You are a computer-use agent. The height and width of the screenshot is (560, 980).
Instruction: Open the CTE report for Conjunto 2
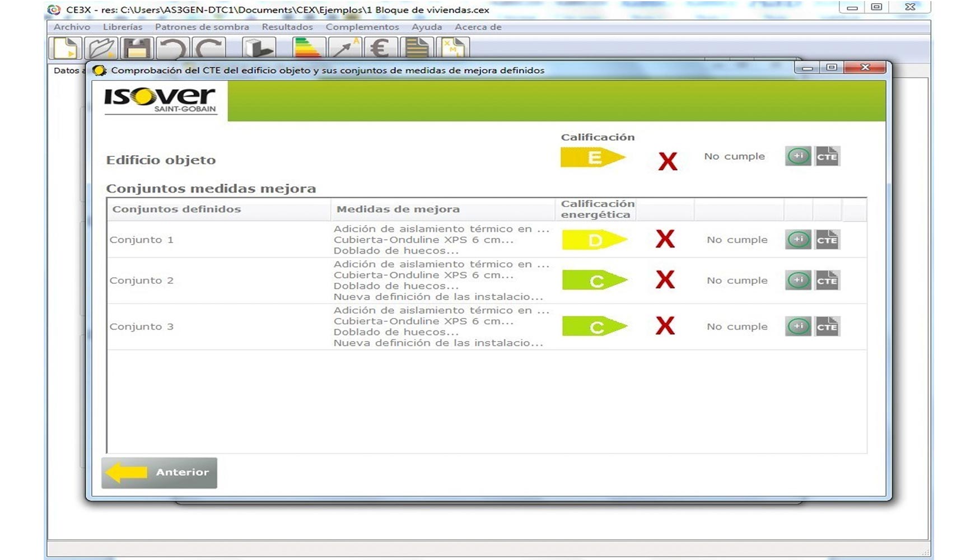[x=827, y=280]
